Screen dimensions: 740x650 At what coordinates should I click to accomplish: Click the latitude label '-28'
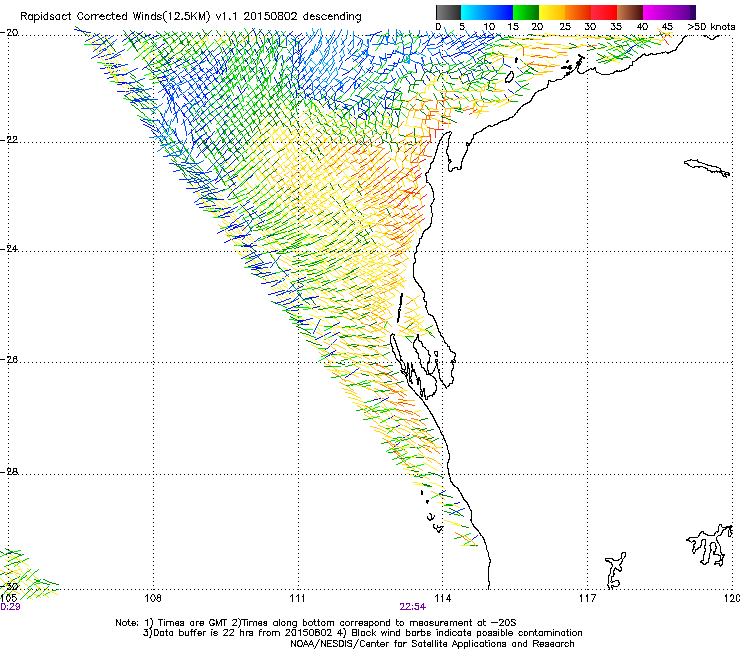9,472
